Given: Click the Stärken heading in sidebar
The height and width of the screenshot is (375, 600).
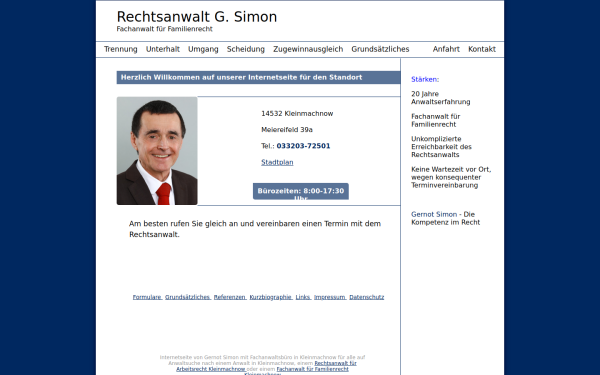Looking at the screenshot, I should [x=425, y=80].
